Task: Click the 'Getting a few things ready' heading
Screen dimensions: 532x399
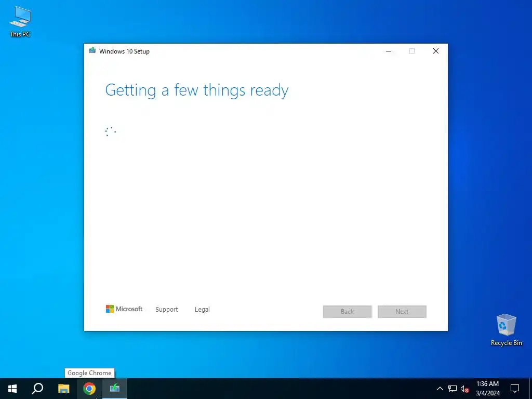Action: click(x=197, y=90)
